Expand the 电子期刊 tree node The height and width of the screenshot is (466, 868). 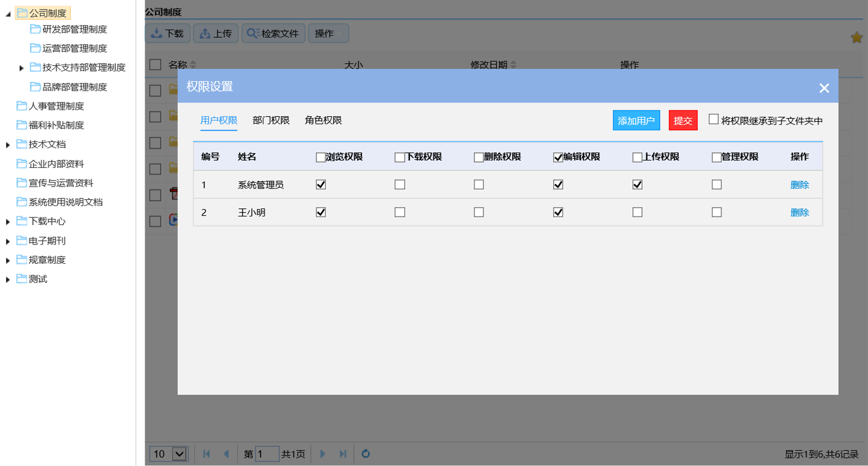coord(8,241)
